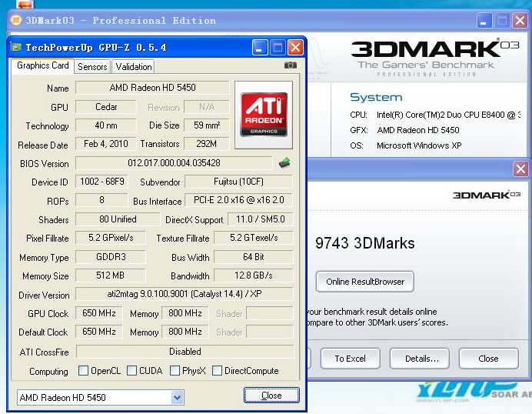Viewport: 532px width, 414px height.
Task: Click the Release Date Feb 4, 2010
Action: tap(106, 144)
